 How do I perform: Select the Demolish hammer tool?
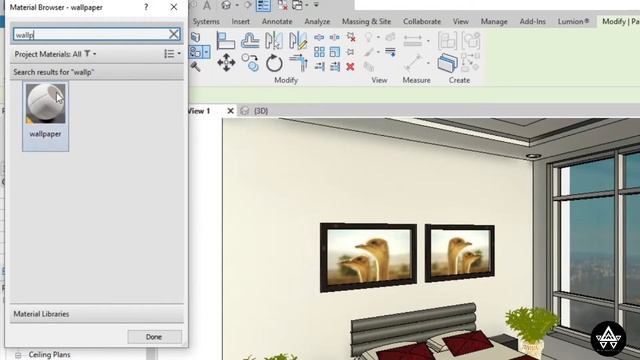point(196,66)
